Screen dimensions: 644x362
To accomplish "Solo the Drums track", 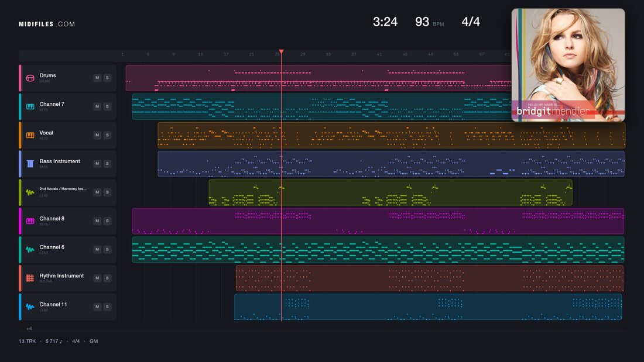I will click(107, 78).
